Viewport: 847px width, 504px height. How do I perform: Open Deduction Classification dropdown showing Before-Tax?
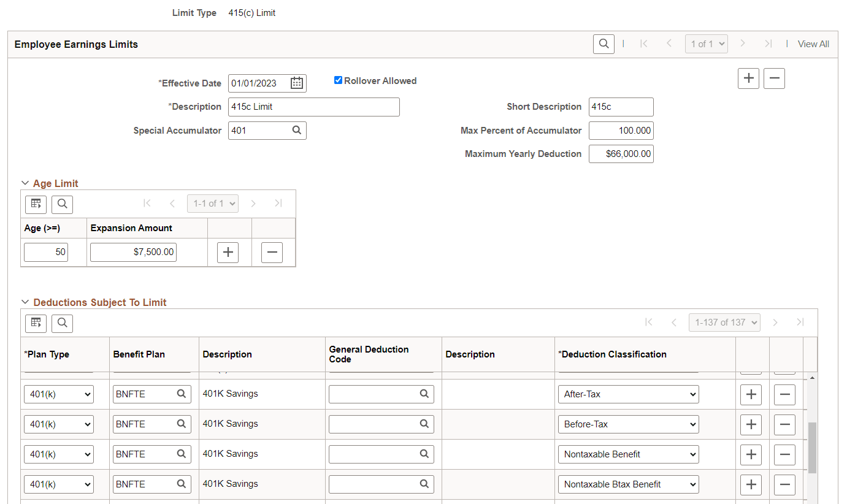tap(628, 424)
